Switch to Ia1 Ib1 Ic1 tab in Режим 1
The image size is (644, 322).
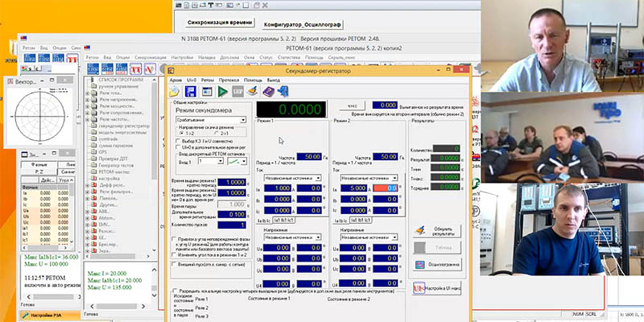[x=284, y=221]
